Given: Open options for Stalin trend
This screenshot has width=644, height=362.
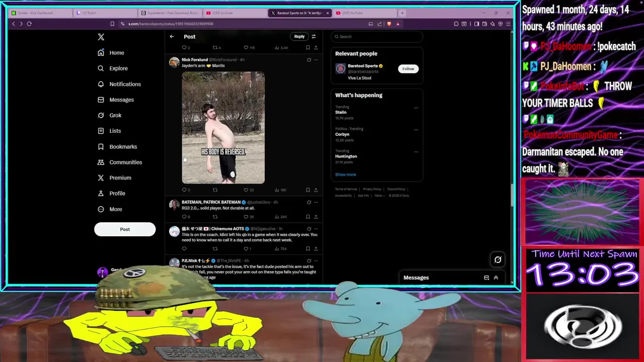Looking at the screenshot, I should tap(416, 108).
